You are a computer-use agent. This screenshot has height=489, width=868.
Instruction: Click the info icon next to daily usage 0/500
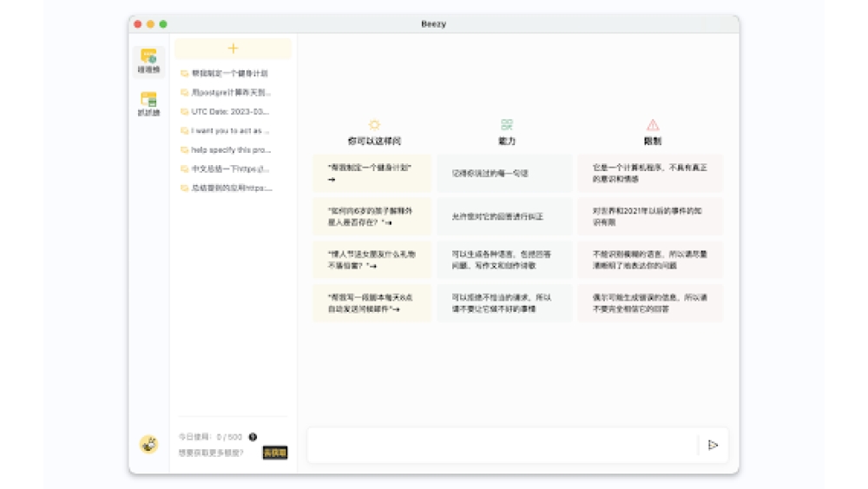[253, 437]
